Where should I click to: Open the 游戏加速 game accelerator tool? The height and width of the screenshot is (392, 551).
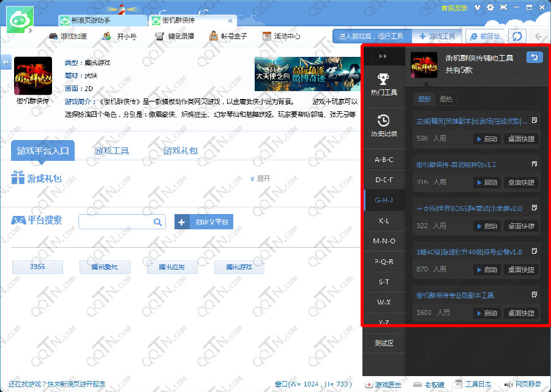tap(69, 36)
